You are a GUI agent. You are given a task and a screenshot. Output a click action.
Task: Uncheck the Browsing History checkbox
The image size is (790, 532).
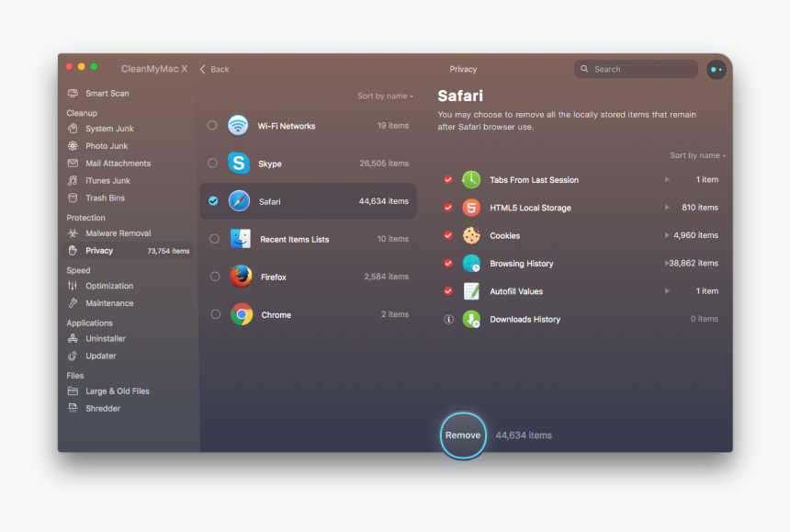coord(448,263)
